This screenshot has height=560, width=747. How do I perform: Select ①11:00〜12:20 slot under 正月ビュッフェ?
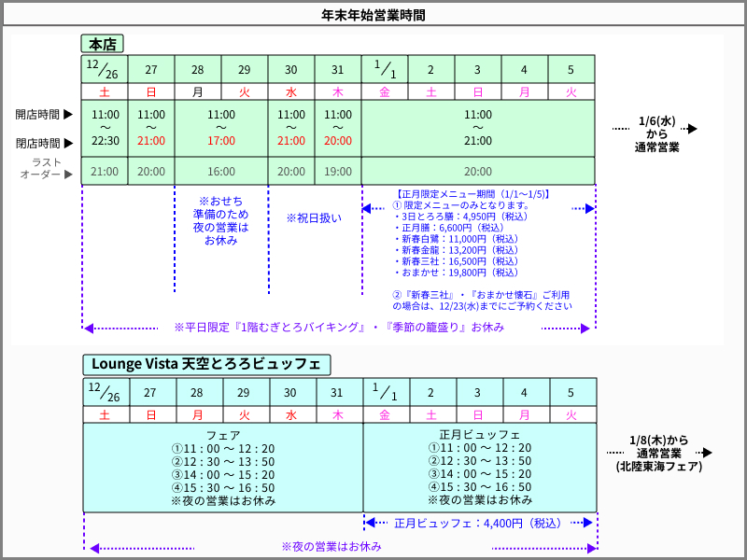click(480, 448)
